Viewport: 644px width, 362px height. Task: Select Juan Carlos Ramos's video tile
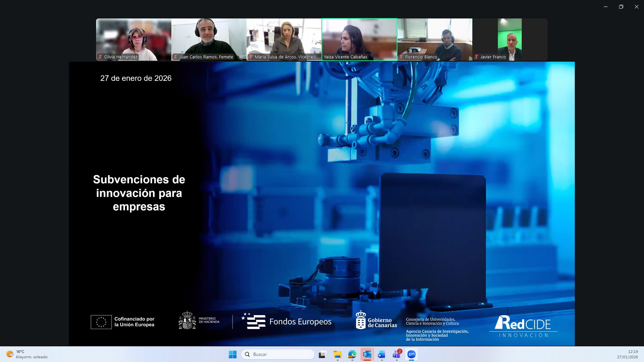[209, 39]
